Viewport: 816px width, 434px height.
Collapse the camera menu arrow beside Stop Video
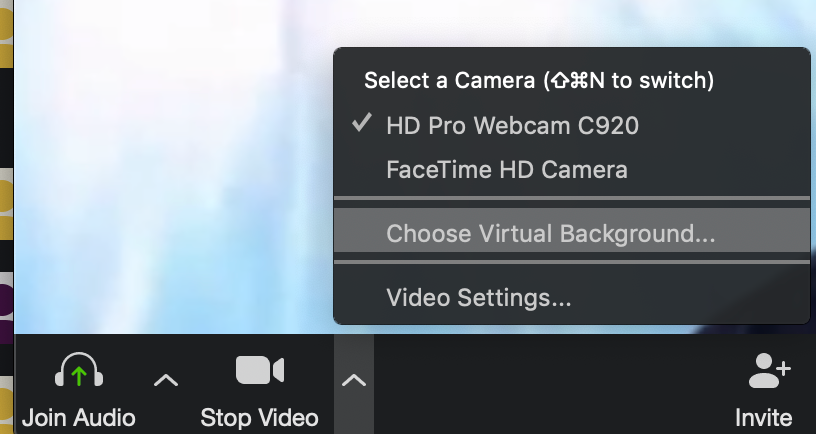(x=354, y=380)
